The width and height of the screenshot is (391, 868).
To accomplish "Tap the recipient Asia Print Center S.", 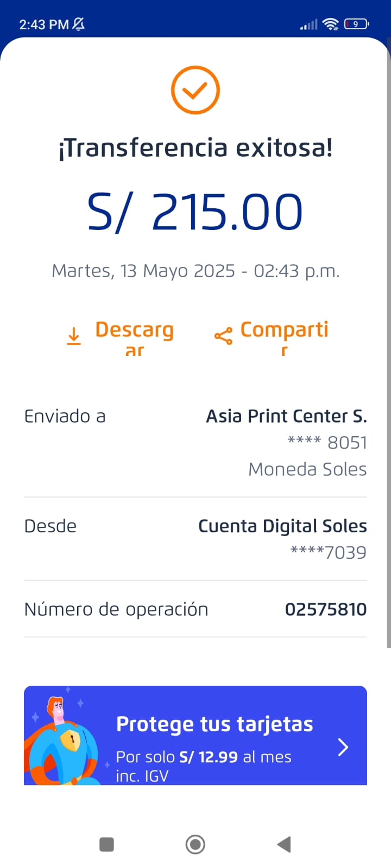I will [286, 416].
